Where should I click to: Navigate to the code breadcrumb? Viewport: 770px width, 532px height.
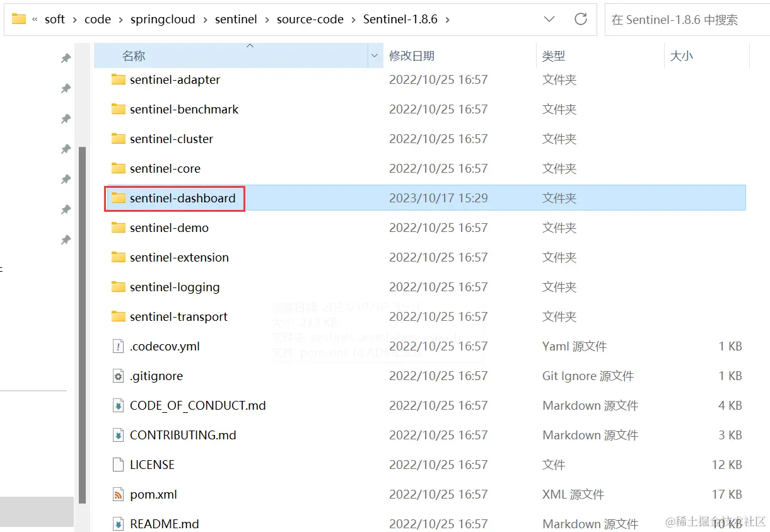(x=98, y=20)
